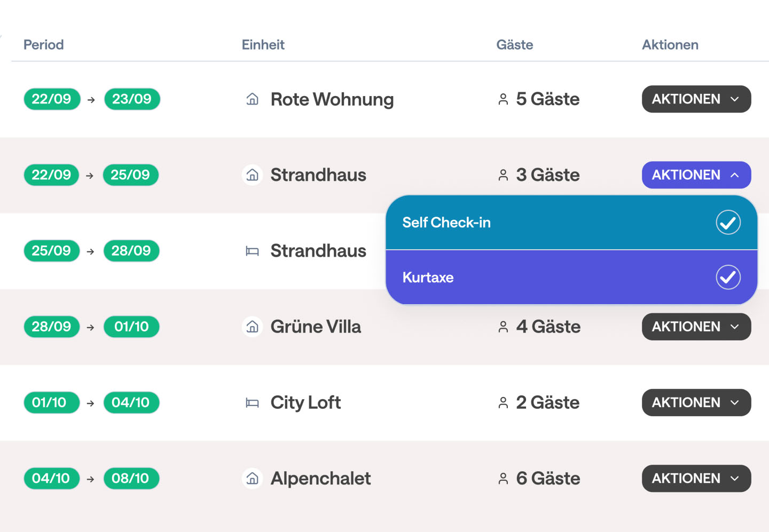Click house icon beside Rote Wohnung
This screenshot has width=769, height=532.
[253, 99]
